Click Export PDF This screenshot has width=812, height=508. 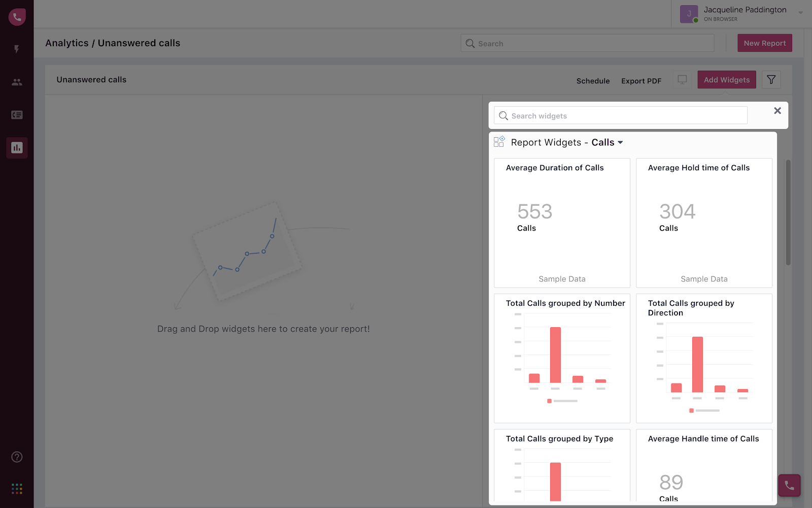click(641, 81)
